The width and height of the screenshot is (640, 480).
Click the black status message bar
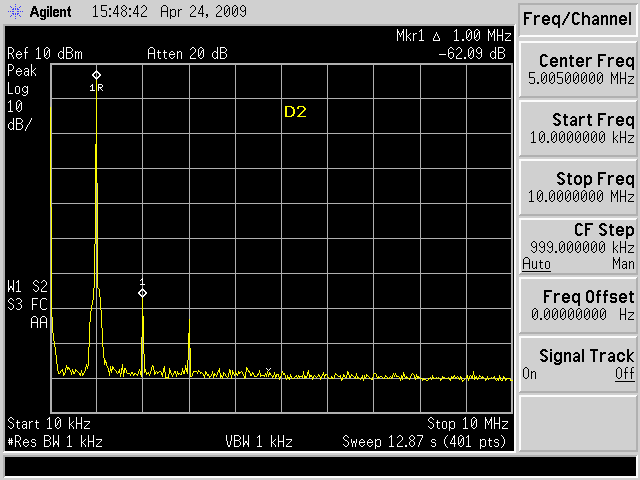point(320,467)
